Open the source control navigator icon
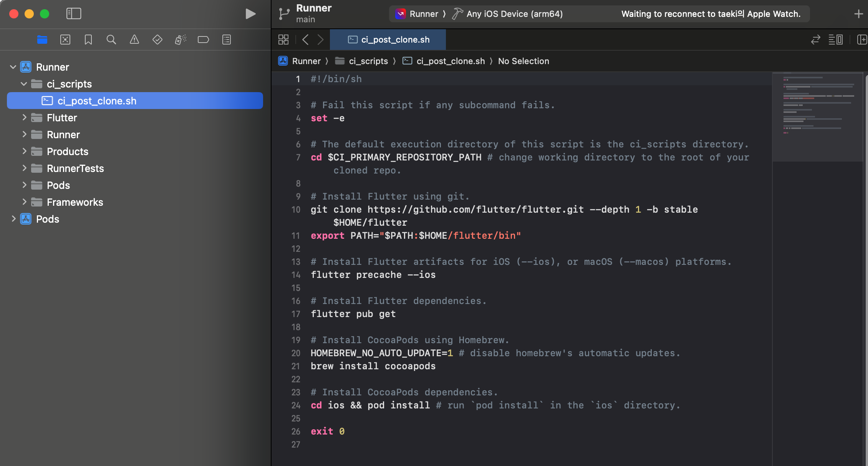868x466 pixels. point(65,40)
